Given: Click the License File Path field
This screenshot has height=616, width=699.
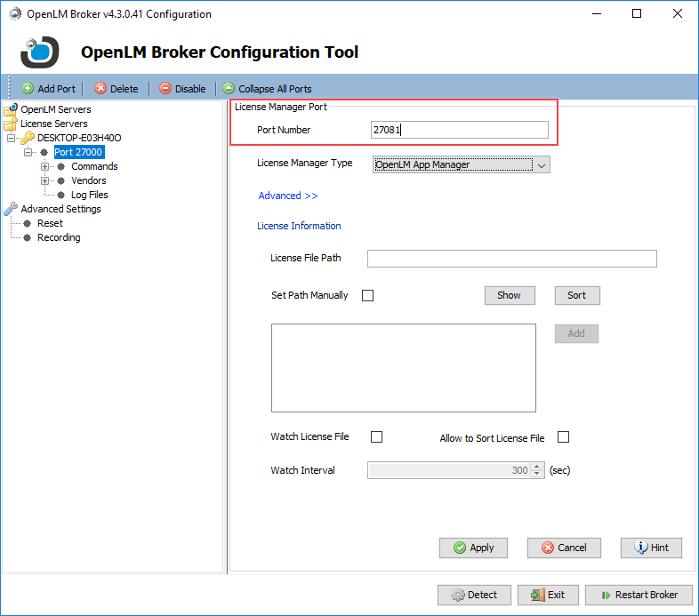Looking at the screenshot, I should pos(511,259).
